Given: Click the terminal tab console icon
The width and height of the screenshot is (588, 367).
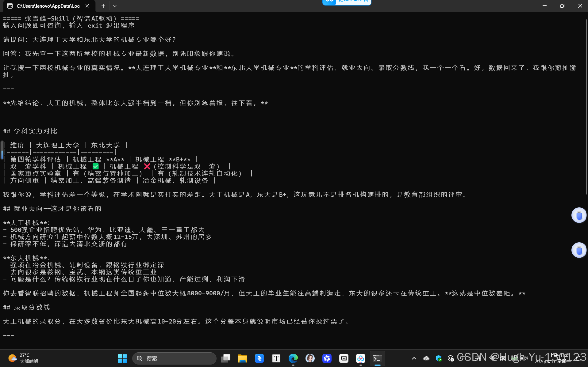Looking at the screenshot, I should tap(10, 6).
